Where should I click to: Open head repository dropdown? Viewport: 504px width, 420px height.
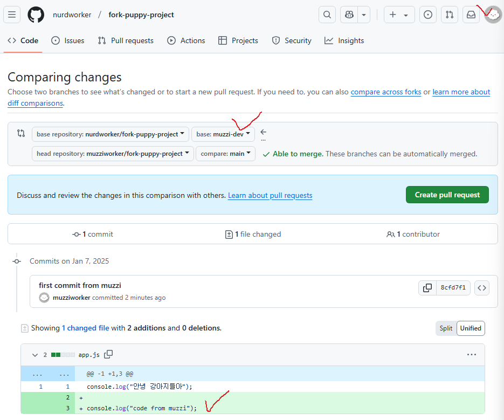113,154
